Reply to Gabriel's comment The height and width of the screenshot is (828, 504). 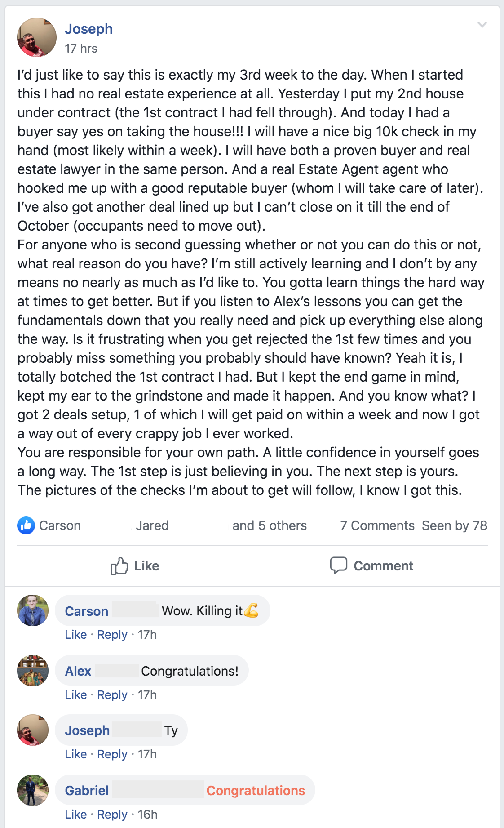click(x=112, y=815)
